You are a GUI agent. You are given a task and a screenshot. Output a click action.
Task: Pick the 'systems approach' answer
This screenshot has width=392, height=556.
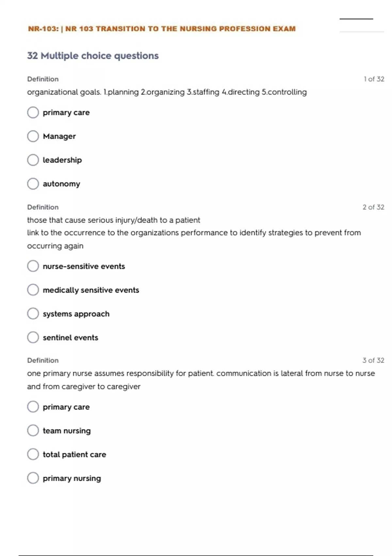click(x=33, y=314)
